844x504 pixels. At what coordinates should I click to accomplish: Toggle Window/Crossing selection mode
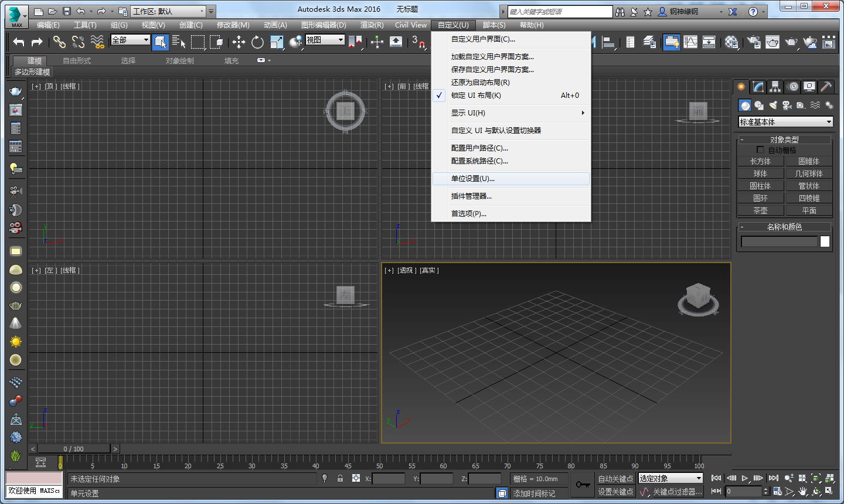point(216,42)
